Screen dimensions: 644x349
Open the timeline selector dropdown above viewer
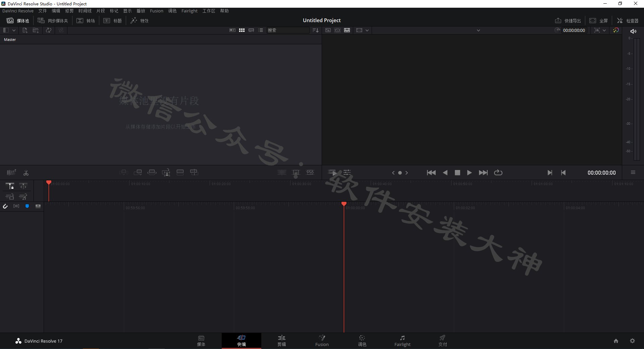(x=478, y=30)
